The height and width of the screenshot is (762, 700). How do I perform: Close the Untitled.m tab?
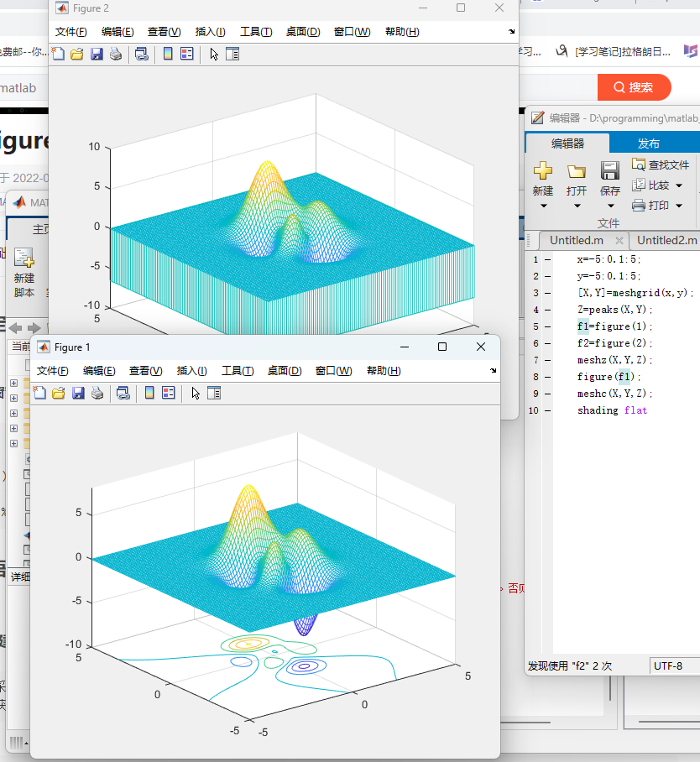619,241
